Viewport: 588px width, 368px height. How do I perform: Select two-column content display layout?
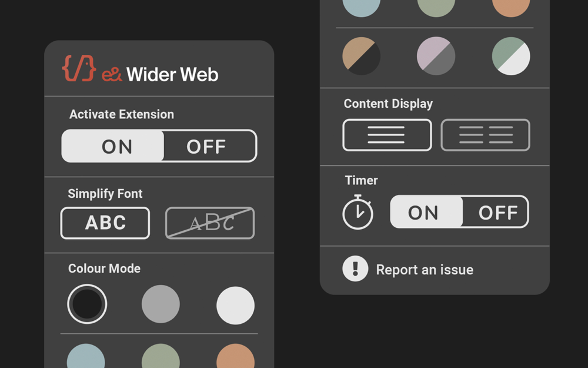pyautogui.click(x=485, y=135)
